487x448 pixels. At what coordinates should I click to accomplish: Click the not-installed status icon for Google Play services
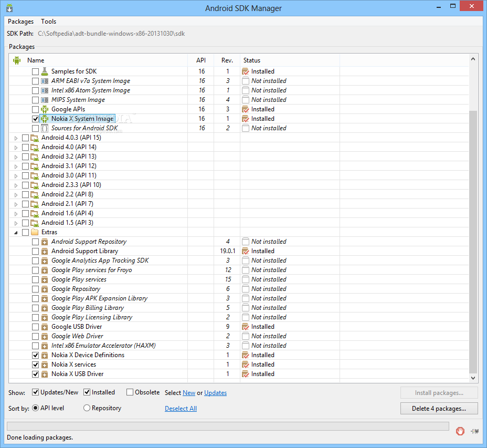pos(246,279)
